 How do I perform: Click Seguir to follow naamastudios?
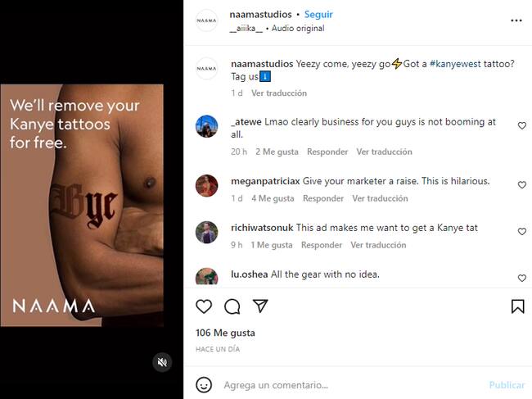(318, 15)
